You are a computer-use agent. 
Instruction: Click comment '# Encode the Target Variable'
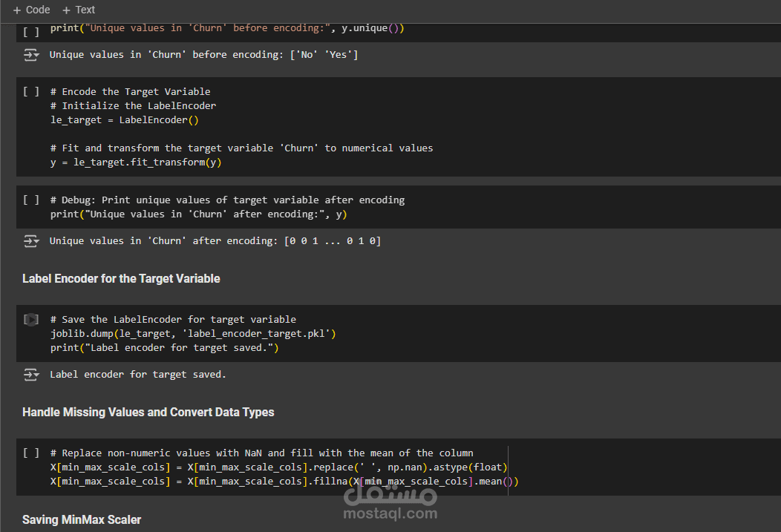(x=131, y=91)
